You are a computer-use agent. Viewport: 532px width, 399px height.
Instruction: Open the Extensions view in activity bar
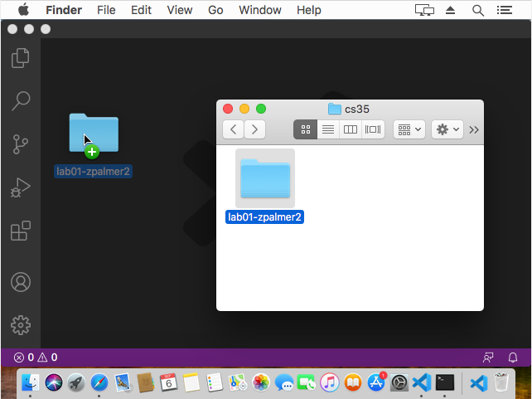21,231
